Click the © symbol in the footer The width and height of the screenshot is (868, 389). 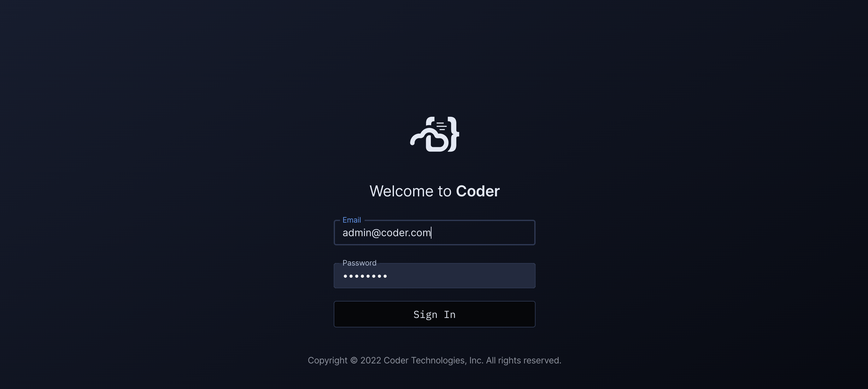click(x=354, y=360)
